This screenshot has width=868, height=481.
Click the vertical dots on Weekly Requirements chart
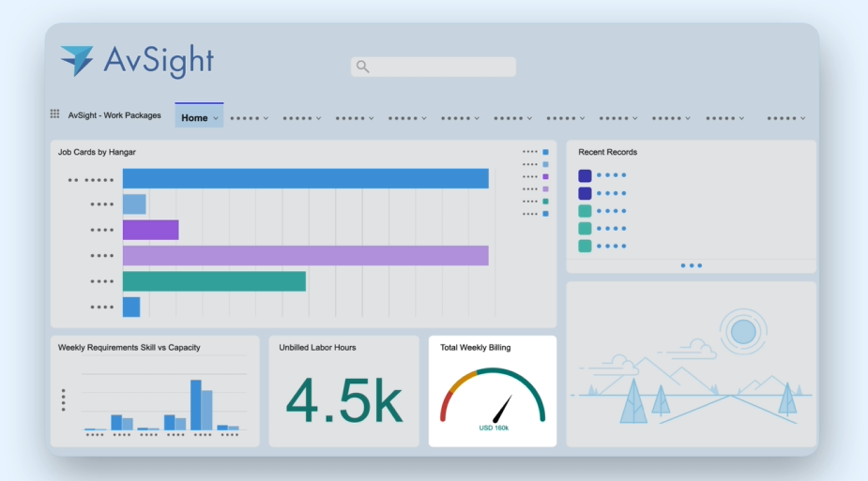coord(64,400)
